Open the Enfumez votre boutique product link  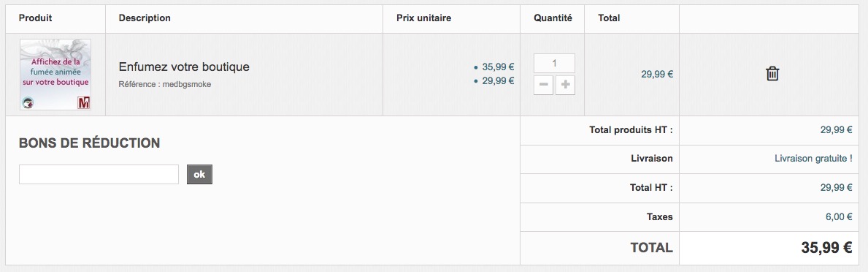[184, 67]
